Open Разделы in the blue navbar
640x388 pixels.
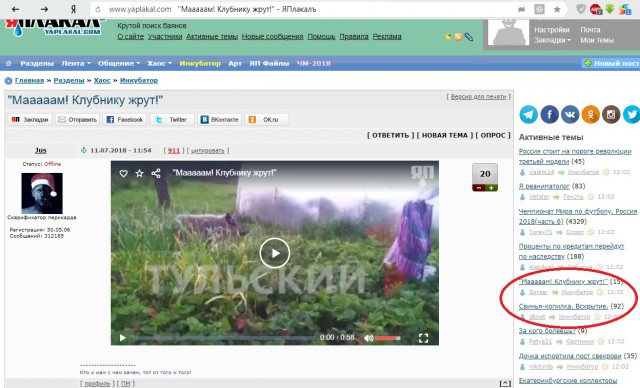pyautogui.click(x=37, y=63)
